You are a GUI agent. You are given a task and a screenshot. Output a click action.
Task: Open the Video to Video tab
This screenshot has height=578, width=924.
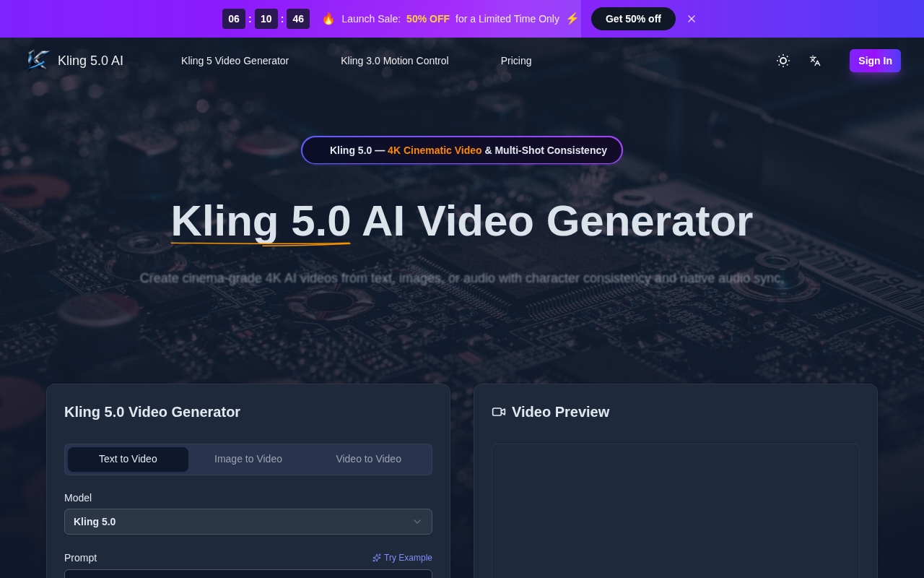[x=369, y=460]
